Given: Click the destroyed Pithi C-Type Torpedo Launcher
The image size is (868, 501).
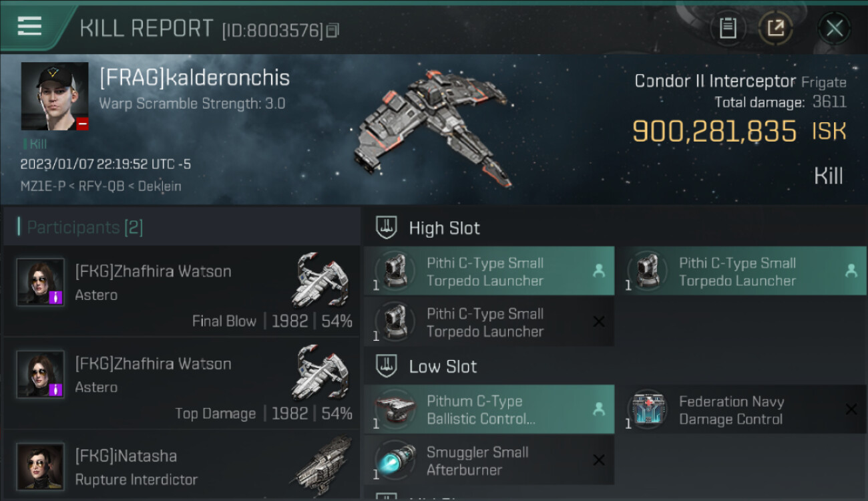Looking at the screenshot, I should click(x=489, y=322).
